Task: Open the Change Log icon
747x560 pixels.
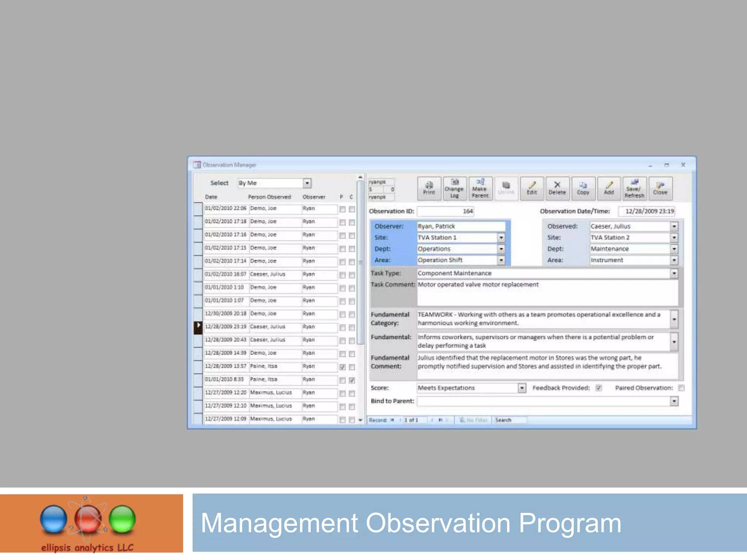Action: pyautogui.click(x=454, y=188)
